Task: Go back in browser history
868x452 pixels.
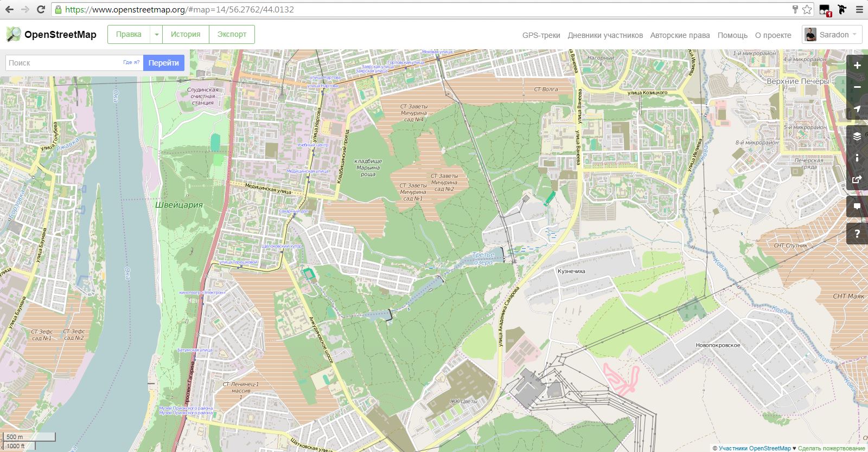Action: 10,9
